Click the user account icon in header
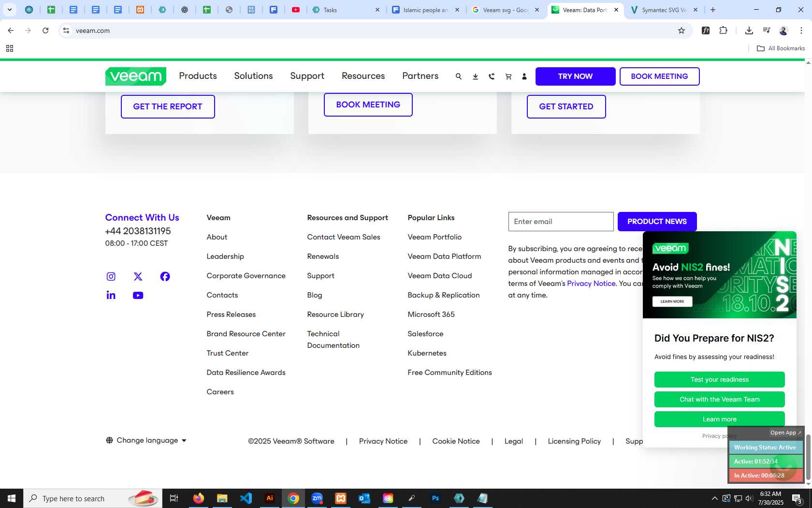The height and width of the screenshot is (508, 812). click(x=524, y=76)
